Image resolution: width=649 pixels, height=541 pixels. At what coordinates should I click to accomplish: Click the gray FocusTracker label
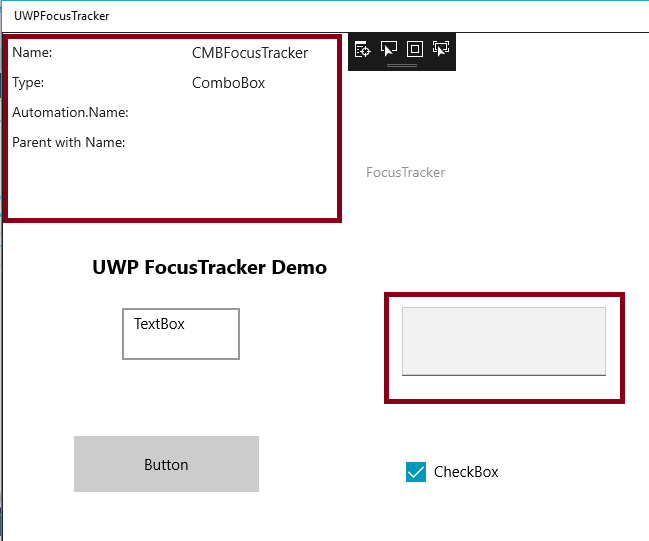click(x=405, y=172)
